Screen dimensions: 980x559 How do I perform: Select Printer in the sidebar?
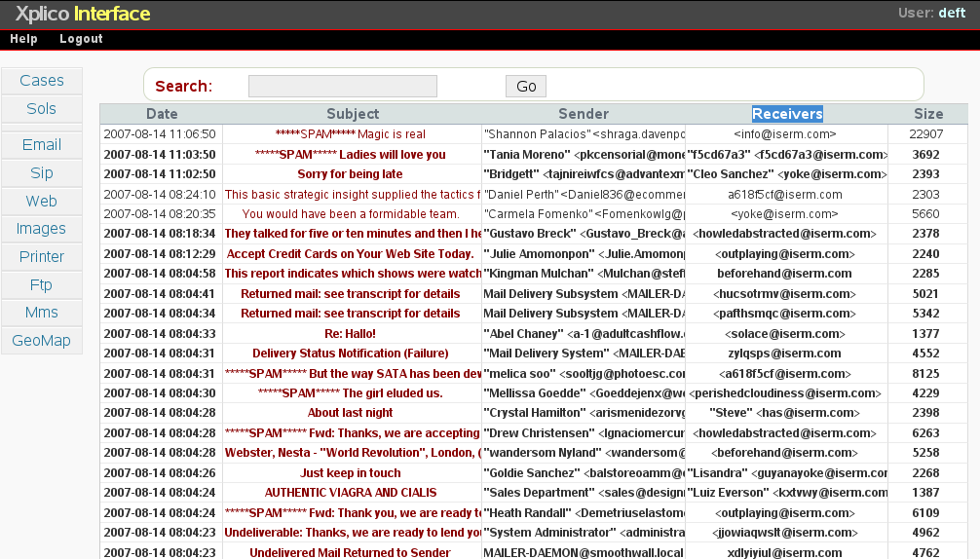point(42,257)
